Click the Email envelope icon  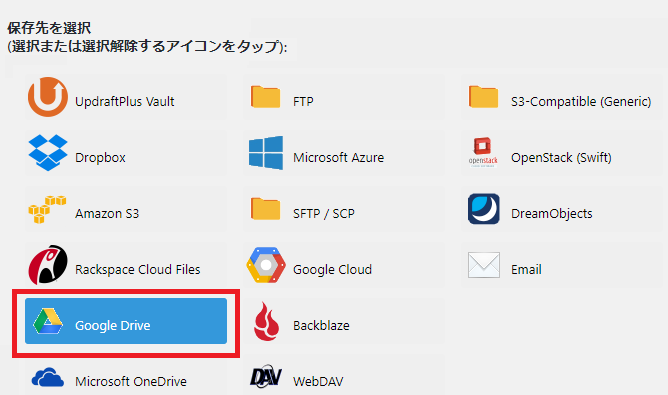pos(484,265)
